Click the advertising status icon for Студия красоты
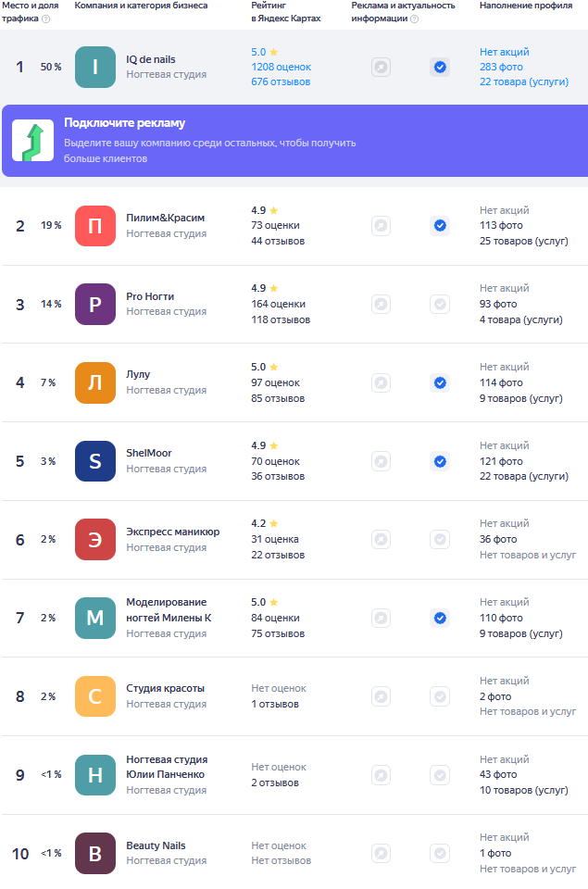 coord(381,696)
